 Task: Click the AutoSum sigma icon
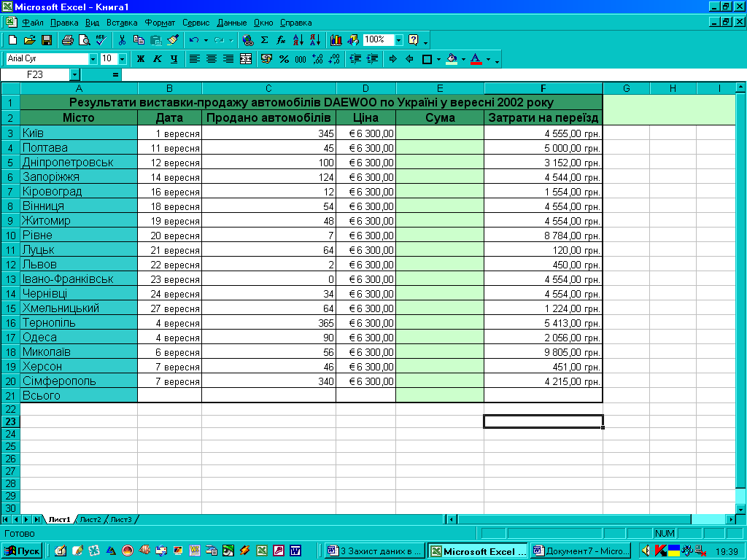pyautogui.click(x=264, y=40)
